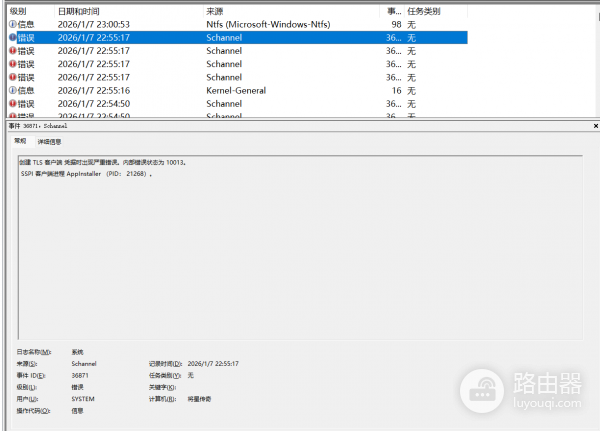Open the 详细信息 tab
Viewport: 600px width, 431px height.
coord(49,142)
